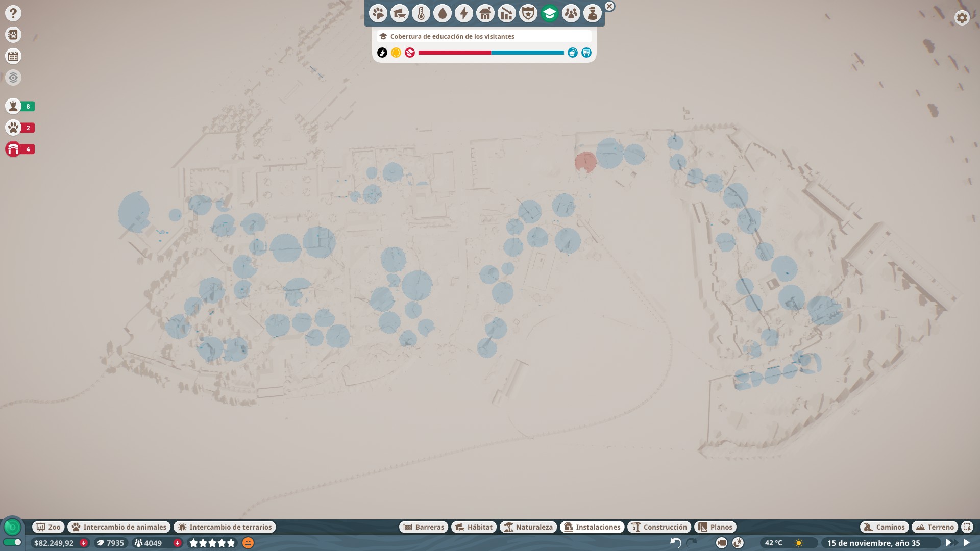Screen dimensions: 980x551
Task: Click the green radar heat map button
Action: pyautogui.click(x=12, y=527)
